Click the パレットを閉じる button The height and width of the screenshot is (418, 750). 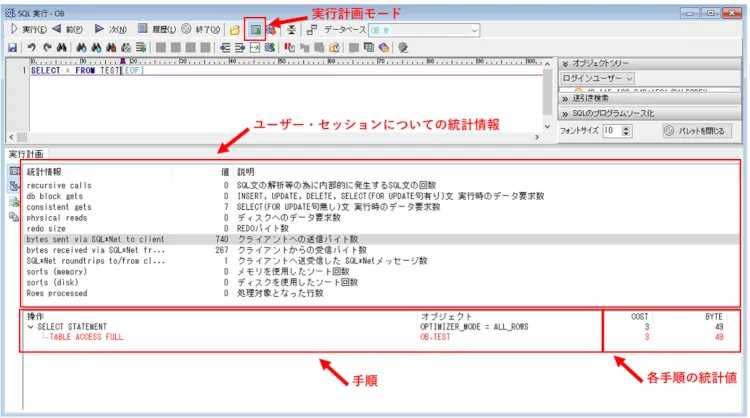[x=696, y=131]
